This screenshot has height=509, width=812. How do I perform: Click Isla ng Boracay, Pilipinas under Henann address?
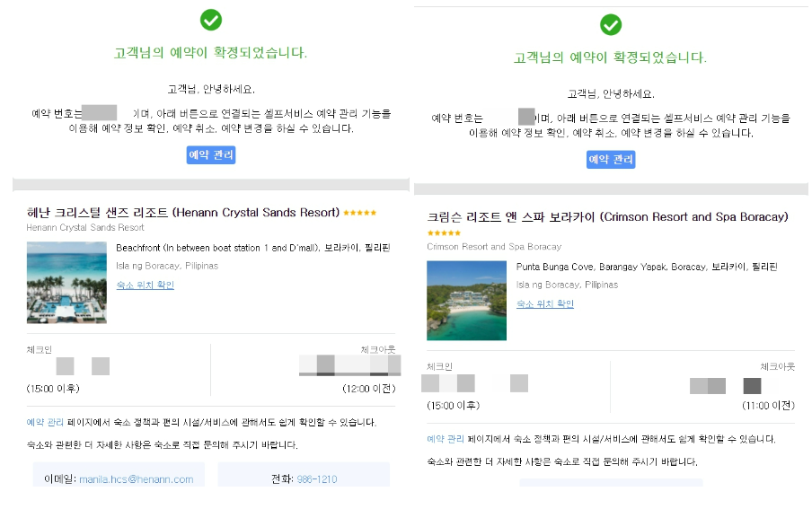tap(167, 266)
